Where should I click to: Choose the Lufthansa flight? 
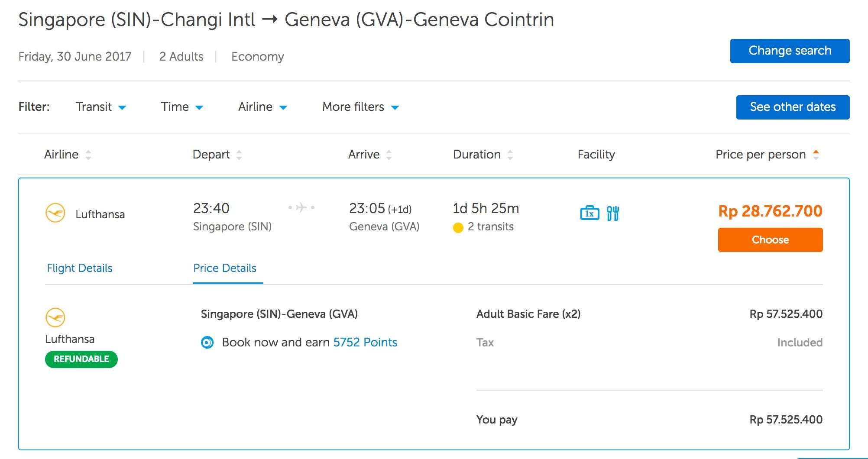pyautogui.click(x=770, y=240)
